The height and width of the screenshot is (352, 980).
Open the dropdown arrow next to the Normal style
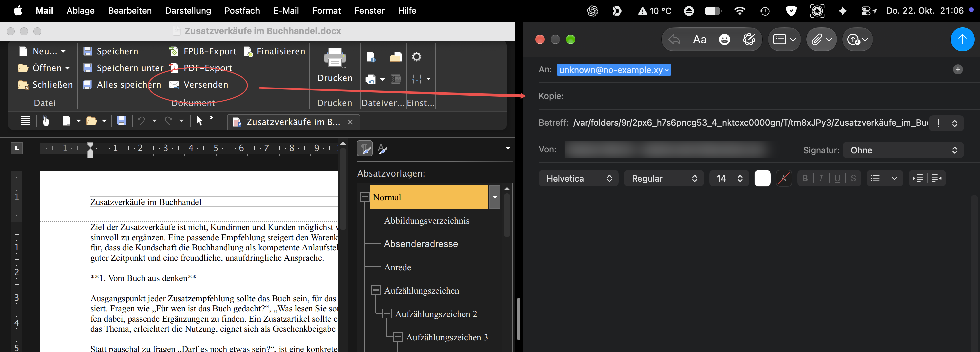pos(495,197)
